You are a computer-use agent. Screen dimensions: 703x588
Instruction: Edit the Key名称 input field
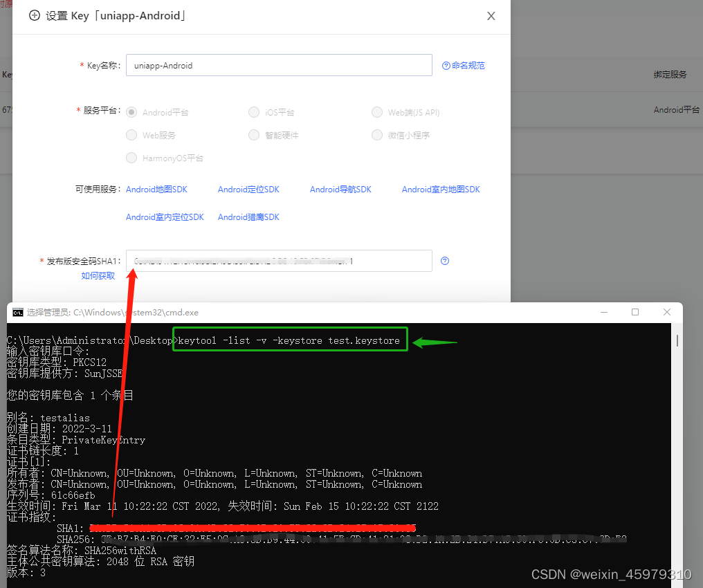279,66
